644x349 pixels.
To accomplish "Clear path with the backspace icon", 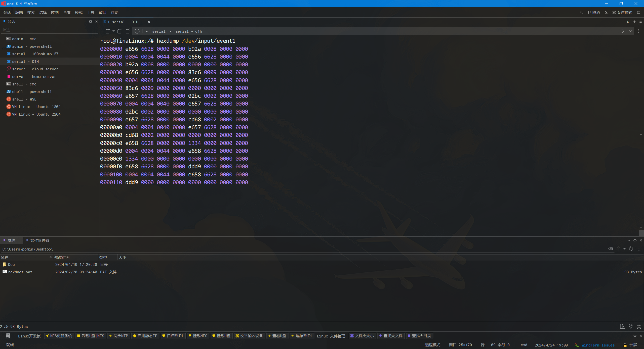I will 611,249.
